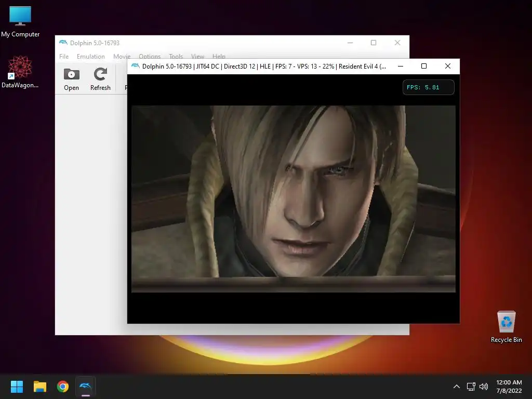
Task: Switch to Dolphin via taskbar icon
Action: coord(86,387)
